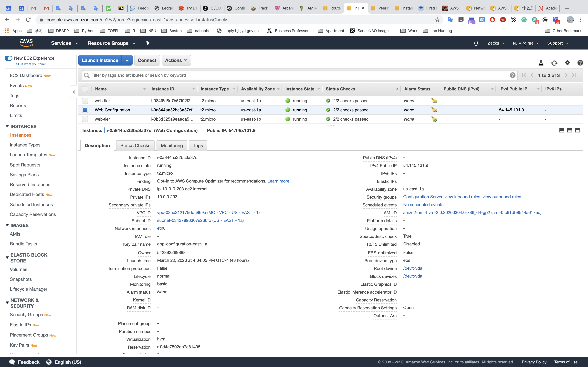
Task: Maximize the details pane with rightmost layout icon
Action: (577, 130)
